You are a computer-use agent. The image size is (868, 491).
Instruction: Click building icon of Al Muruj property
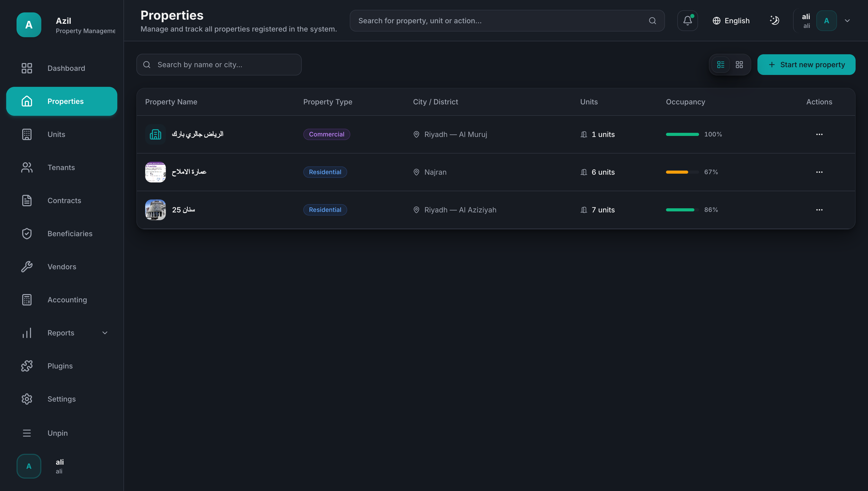pyautogui.click(x=156, y=134)
